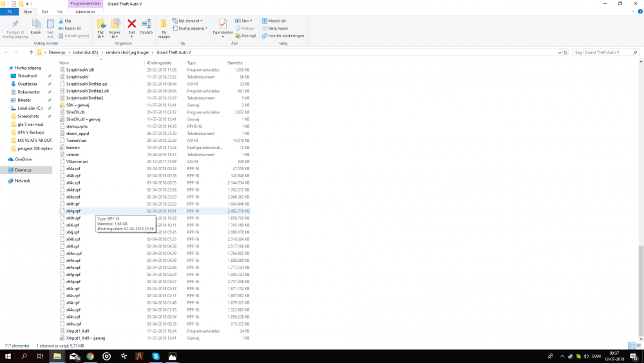Click Markér alt select all
Viewport: 644px width, 363px height.
point(274,21)
